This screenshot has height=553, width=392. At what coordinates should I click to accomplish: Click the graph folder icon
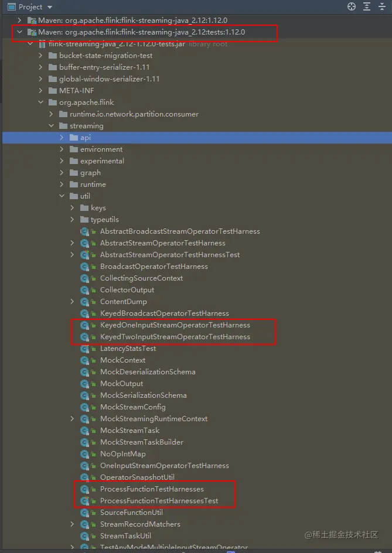74,172
